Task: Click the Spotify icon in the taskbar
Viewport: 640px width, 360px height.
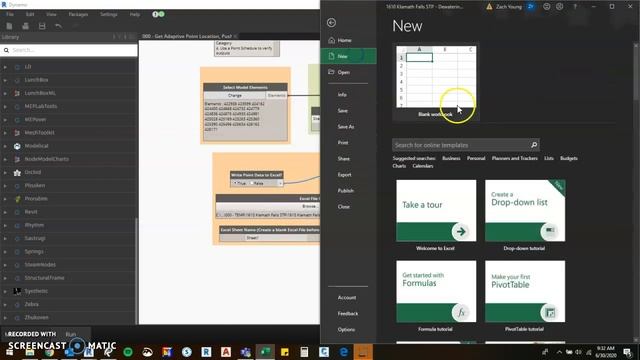Action: [128, 352]
